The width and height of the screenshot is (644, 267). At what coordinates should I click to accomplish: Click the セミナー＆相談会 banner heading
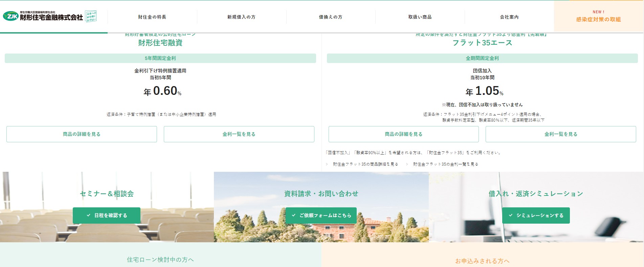[107, 194]
